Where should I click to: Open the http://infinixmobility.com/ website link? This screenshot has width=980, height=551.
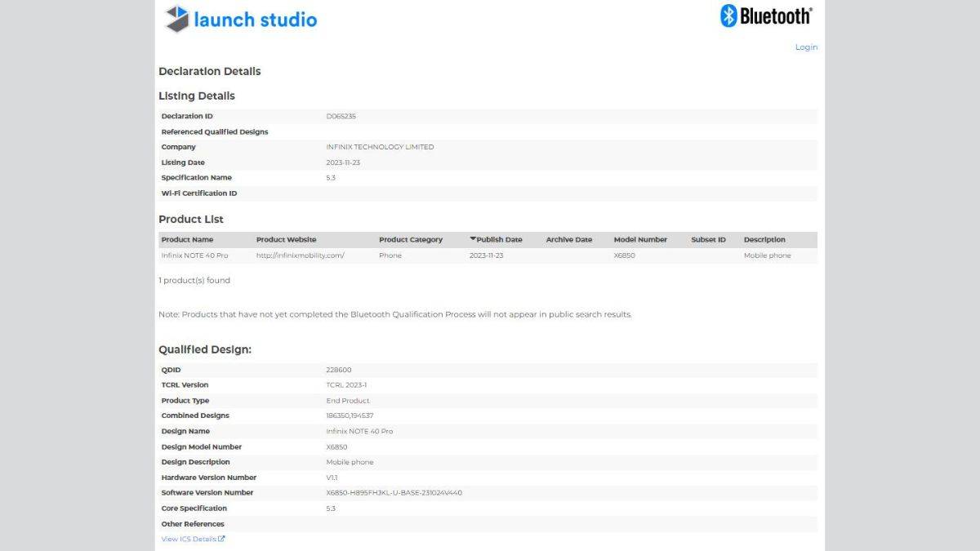tap(301, 256)
